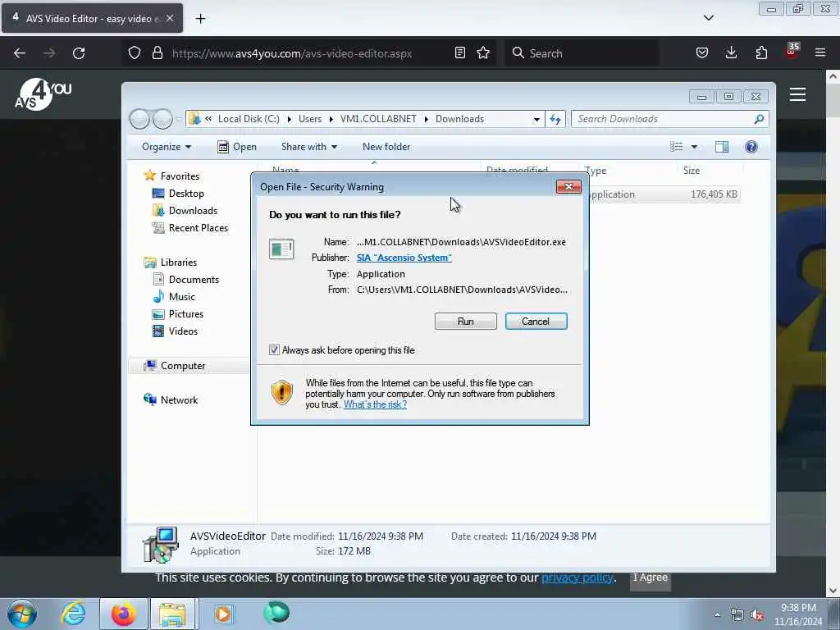Select Network in the navigation pane
Image resolution: width=840 pixels, height=630 pixels.
click(x=179, y=400)
